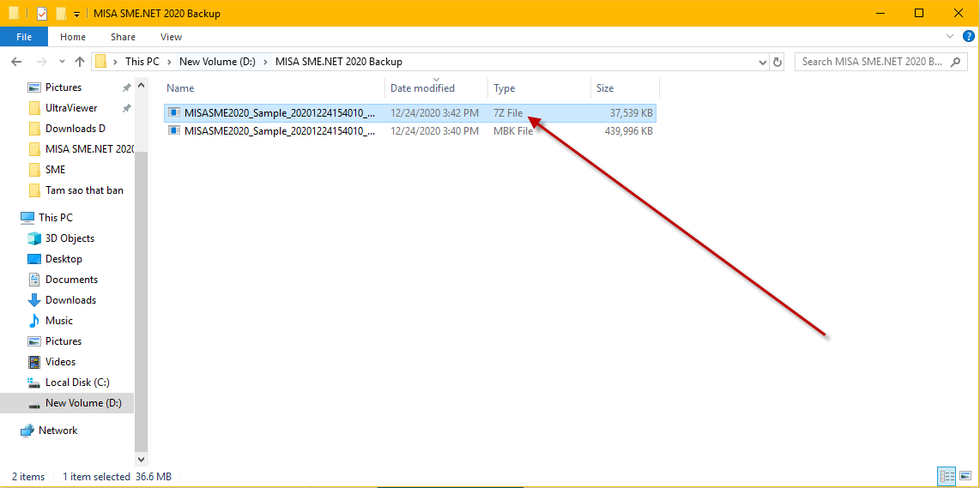
Task: Select the 7Z File backup entry
Action: [410, 113]
